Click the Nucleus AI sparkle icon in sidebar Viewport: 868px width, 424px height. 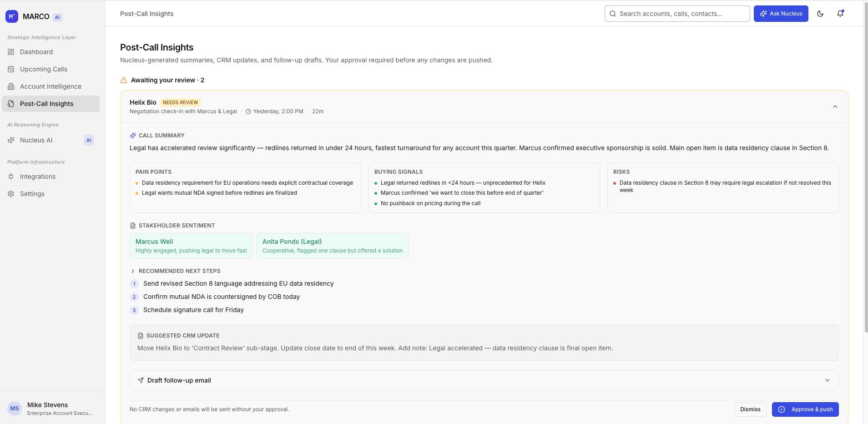coord(11,140)
